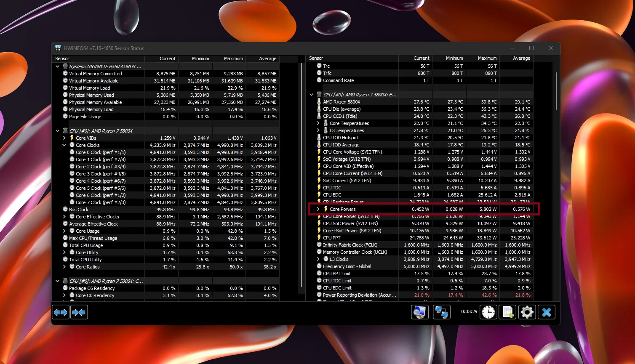Expand the Core Effective Clocks row
Viewport: 635px width, 364px height.
point(64,217)
